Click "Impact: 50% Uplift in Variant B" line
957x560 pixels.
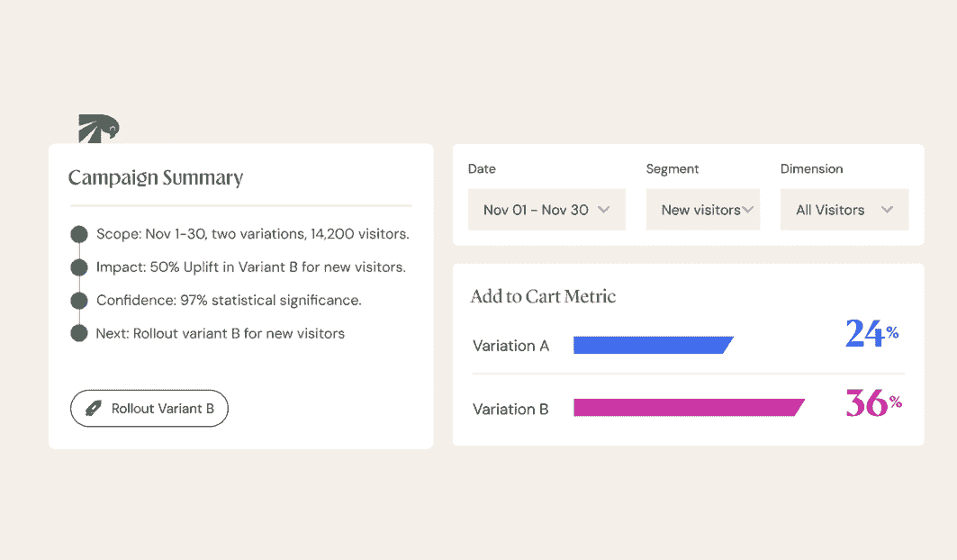pyautogui.click(x=251, y=267)
